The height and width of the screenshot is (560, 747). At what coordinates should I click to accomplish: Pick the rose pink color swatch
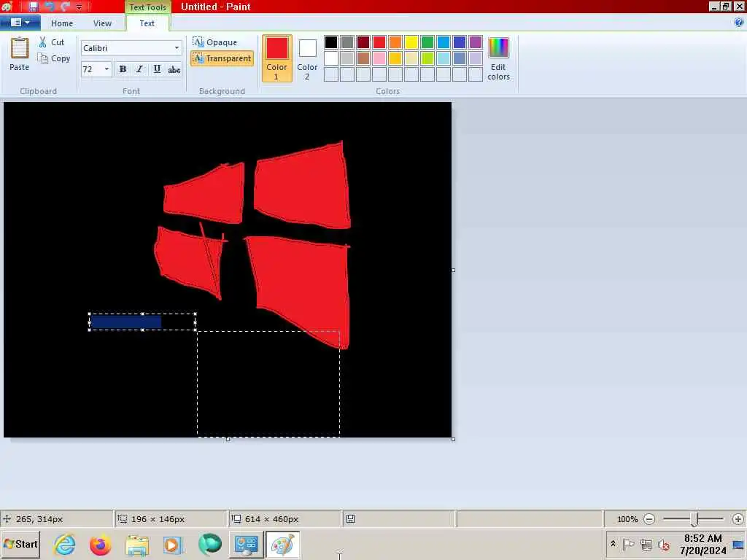tap(379, 58)
